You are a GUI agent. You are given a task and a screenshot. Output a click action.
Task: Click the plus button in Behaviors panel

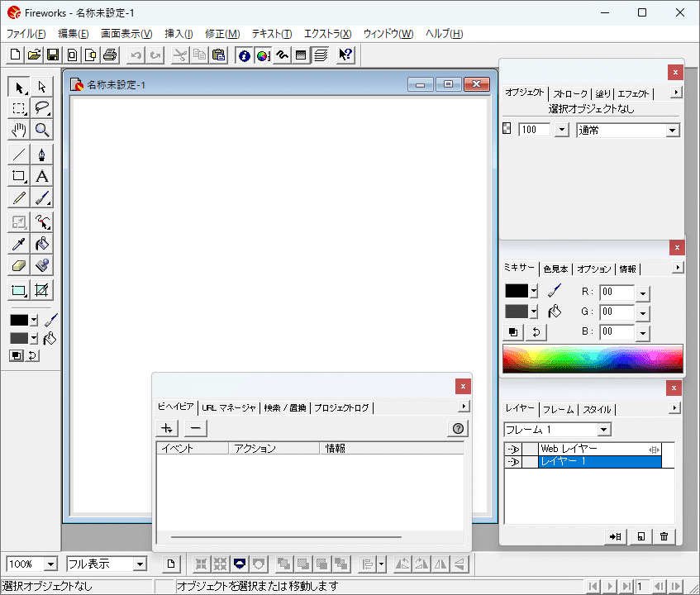coord(167,428)
